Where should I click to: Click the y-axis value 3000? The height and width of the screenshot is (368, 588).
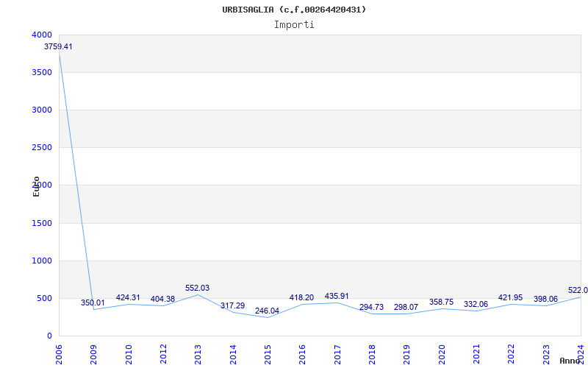[42, 110]
